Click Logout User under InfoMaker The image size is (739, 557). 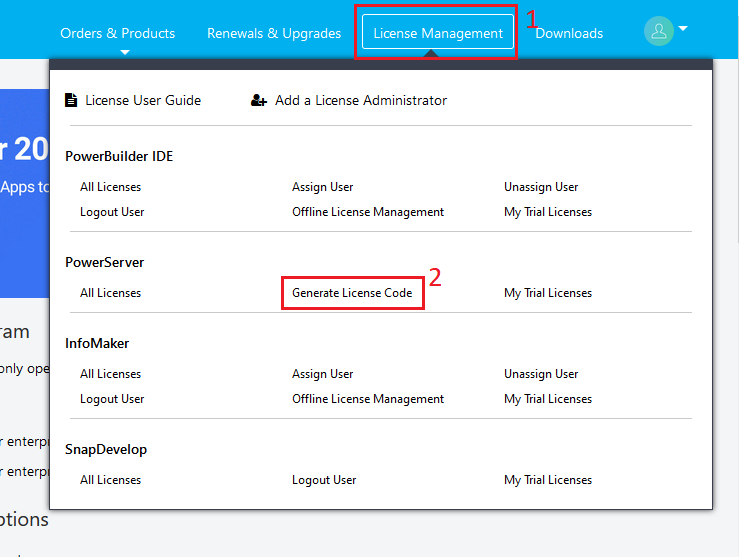(x=112, y=399)
